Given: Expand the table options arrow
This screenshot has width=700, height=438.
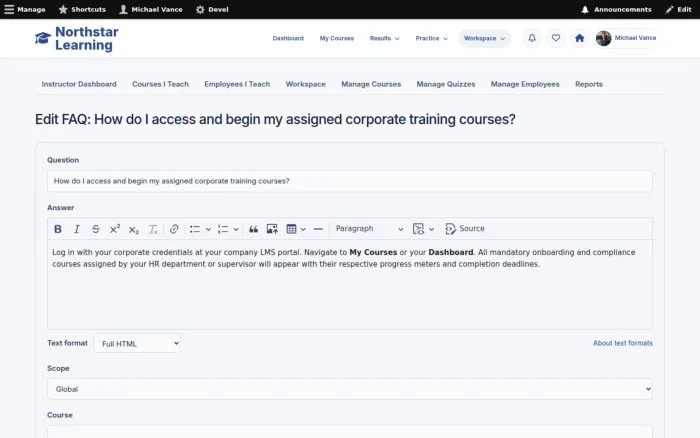Looking at the screenshot, I should (x=303, y=229).
